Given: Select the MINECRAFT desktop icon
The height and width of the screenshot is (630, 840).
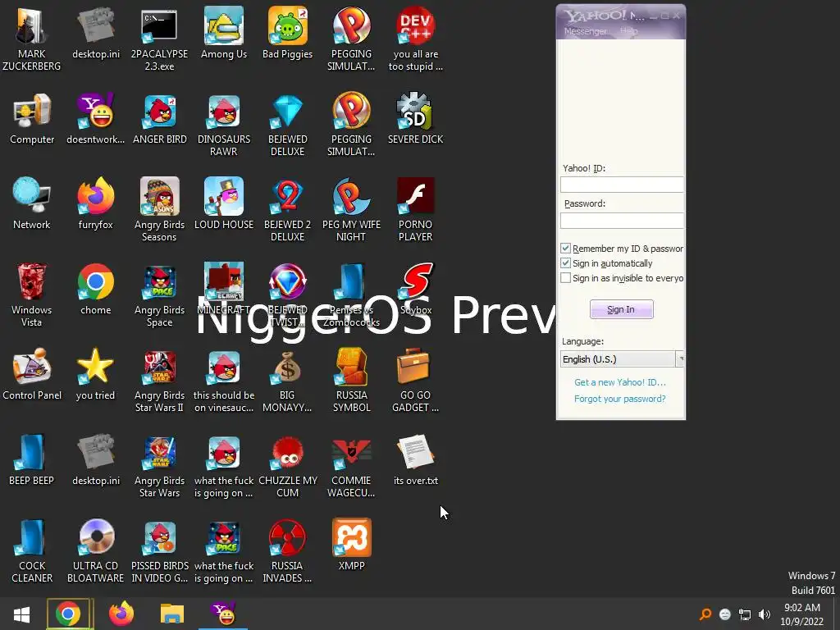Looking at the screenshot, I should (x=224, y=290).
